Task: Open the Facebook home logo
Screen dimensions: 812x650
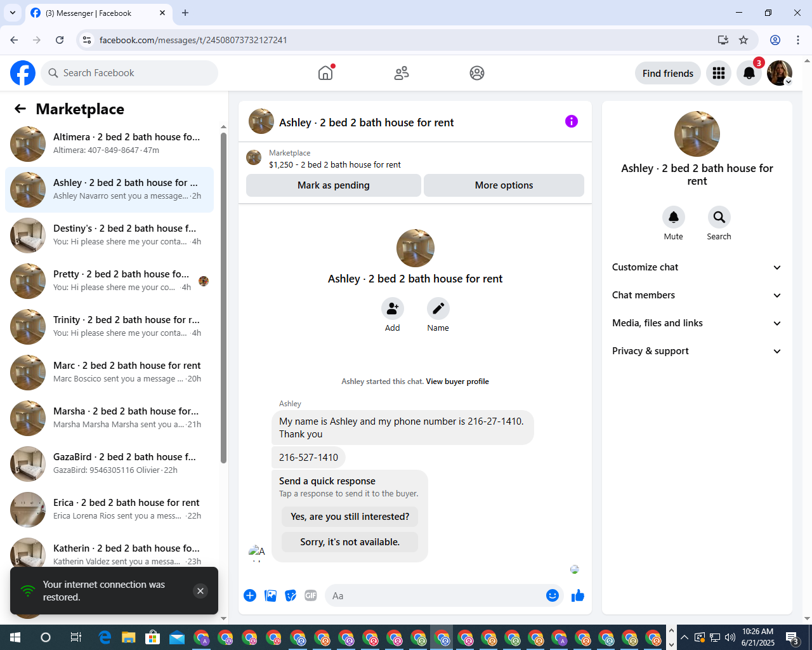Action: 23,73
